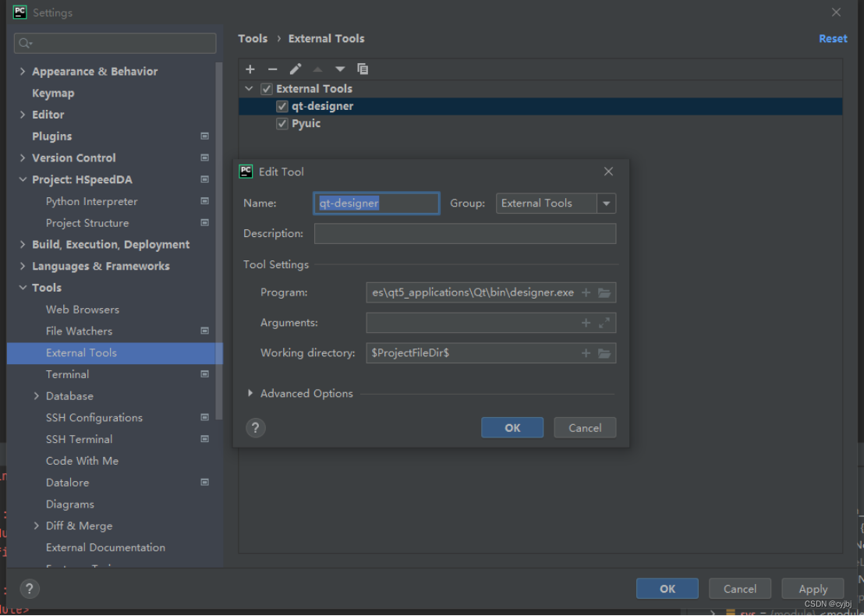Click project-level marker beside SSH Configurations
The image size is (864, 616).
[x=204, y=417]
